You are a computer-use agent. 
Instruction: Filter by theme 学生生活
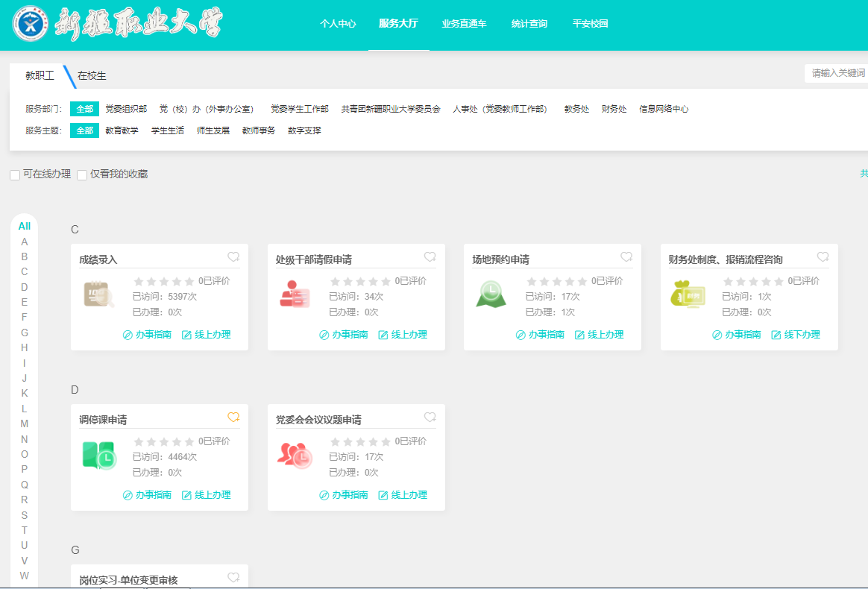tap(168, 130)
